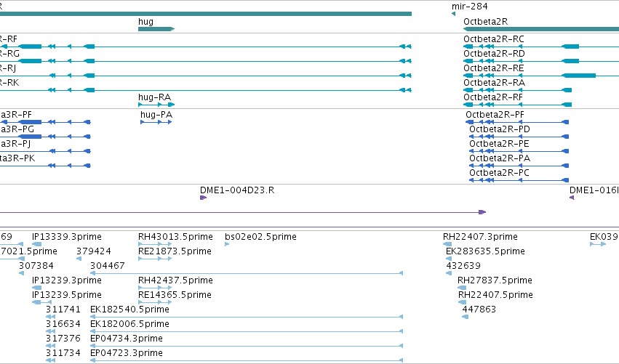Click the RH27837.5prime EST label
Screen dimensions: 619x364
(495, 280)
